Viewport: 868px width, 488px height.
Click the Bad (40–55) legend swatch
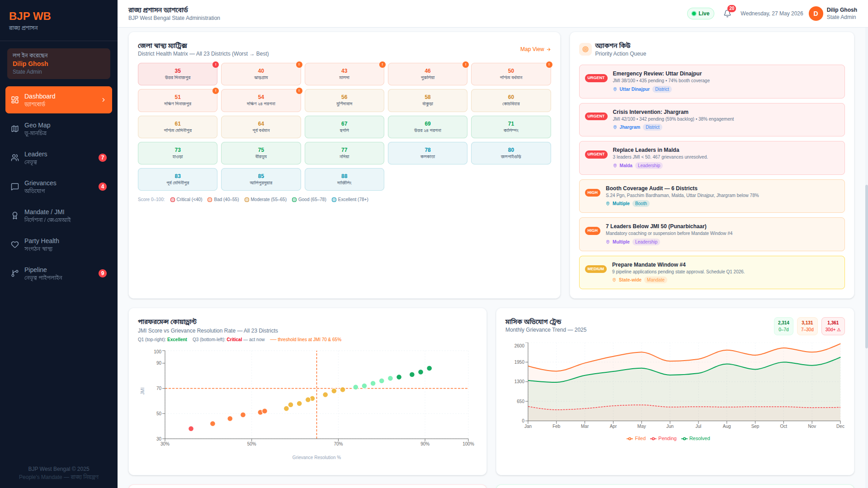[210, 200]
